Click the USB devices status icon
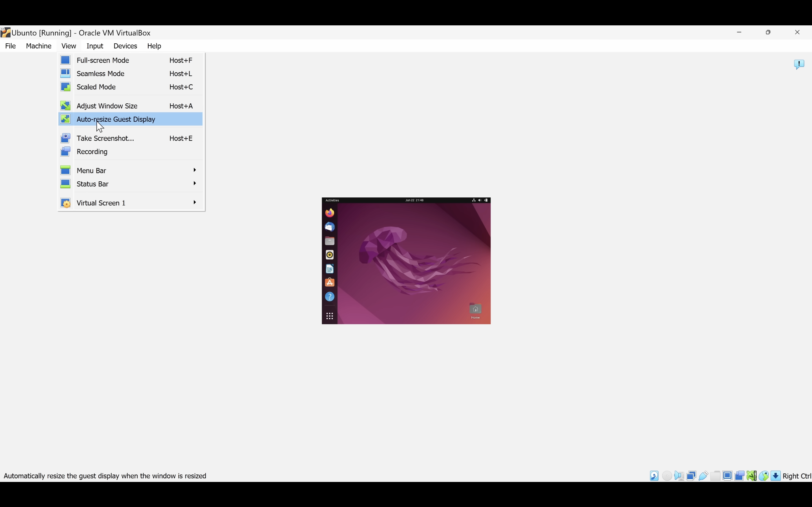 point(703,476)
